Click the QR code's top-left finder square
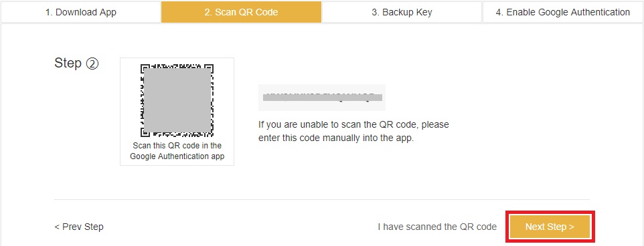This screenshot has height=246, width=644. (145, 68)
